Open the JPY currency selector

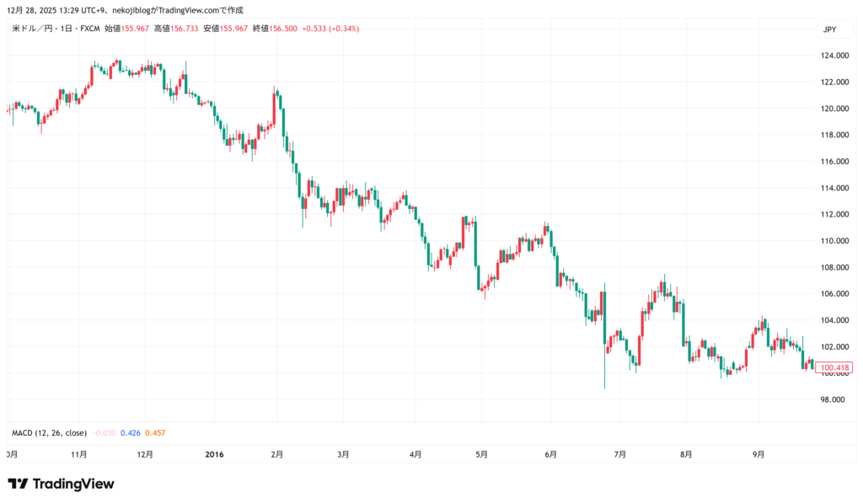pos(831,29)
